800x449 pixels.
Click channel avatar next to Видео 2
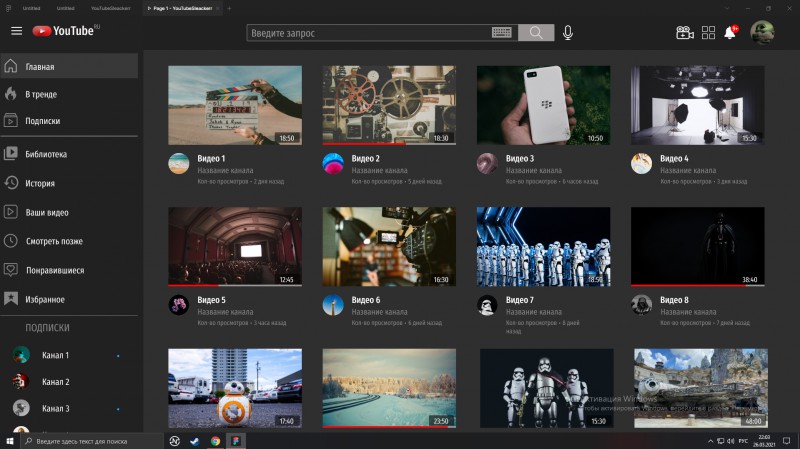coord(333,164)
